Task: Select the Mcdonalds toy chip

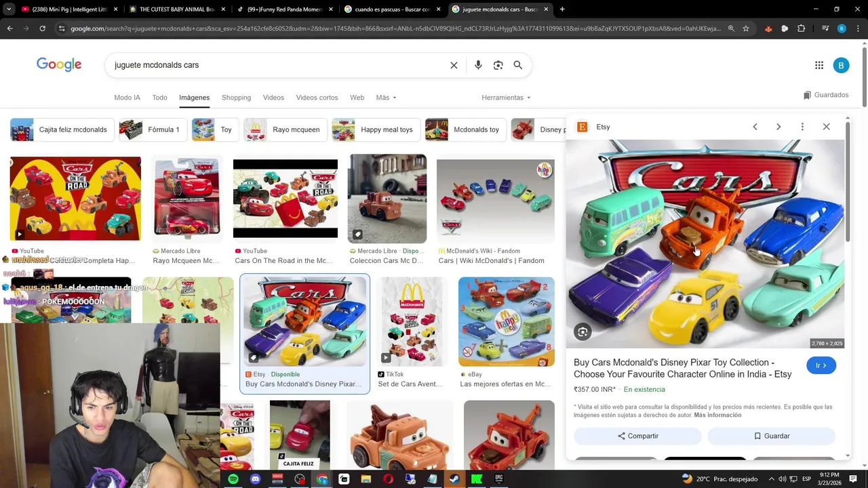Action: click(465, 129)
